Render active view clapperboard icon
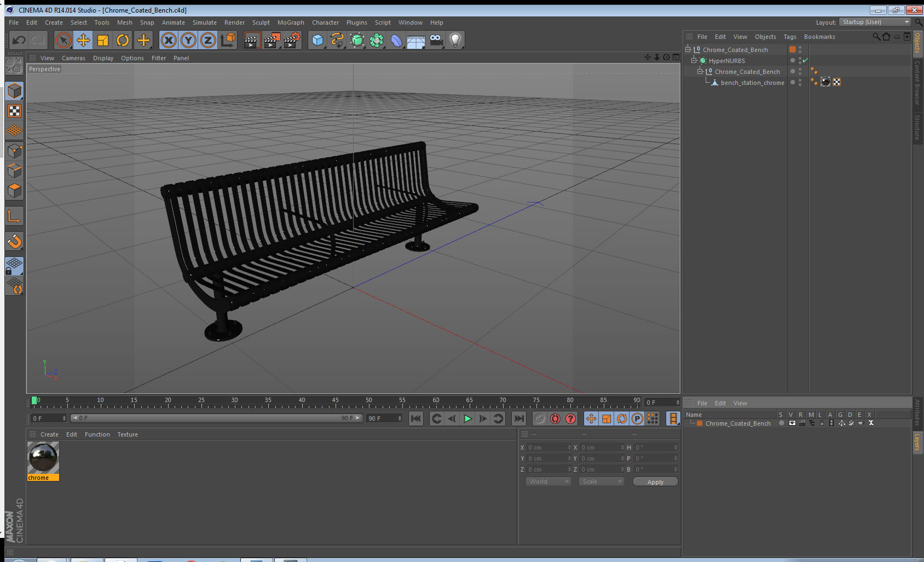 point(252,40)
